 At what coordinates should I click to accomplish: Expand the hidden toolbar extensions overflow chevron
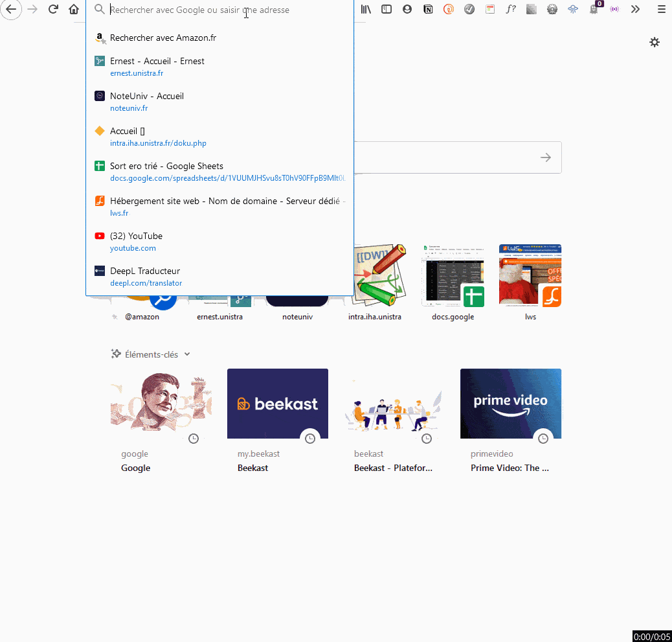pos(635,9)
